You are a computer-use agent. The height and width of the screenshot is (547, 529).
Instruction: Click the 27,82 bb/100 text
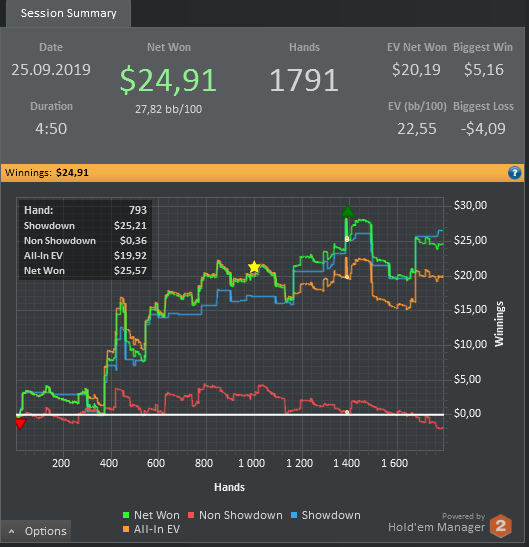[x=169, y=109]
